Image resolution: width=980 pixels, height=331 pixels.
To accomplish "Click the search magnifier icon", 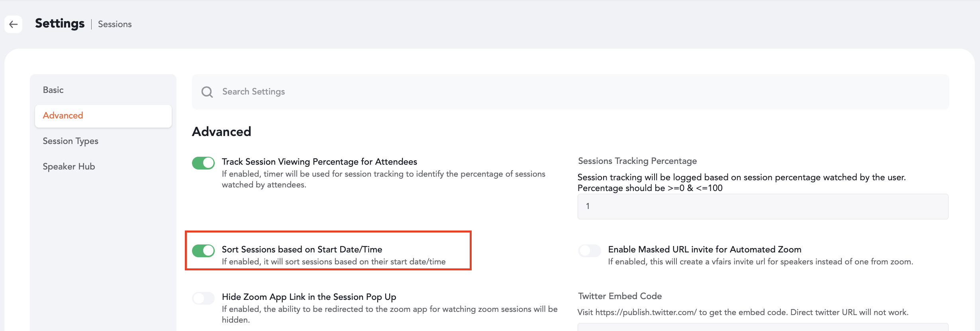I will coord(207,92).
